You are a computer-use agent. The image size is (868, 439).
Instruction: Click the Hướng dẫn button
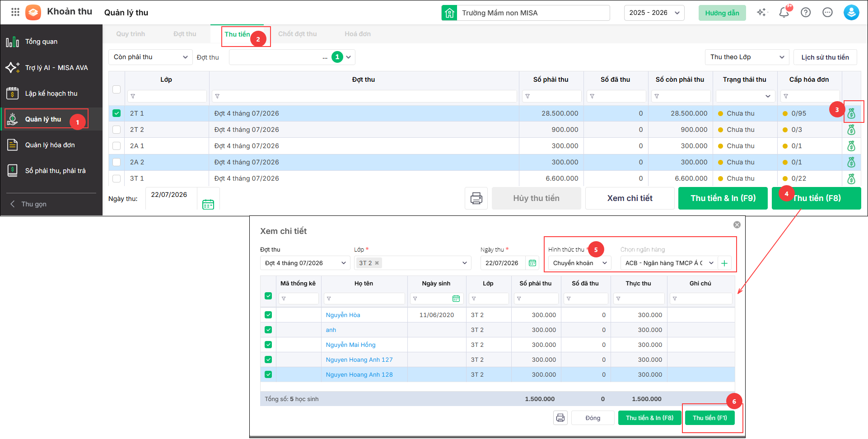click(722, 13)
